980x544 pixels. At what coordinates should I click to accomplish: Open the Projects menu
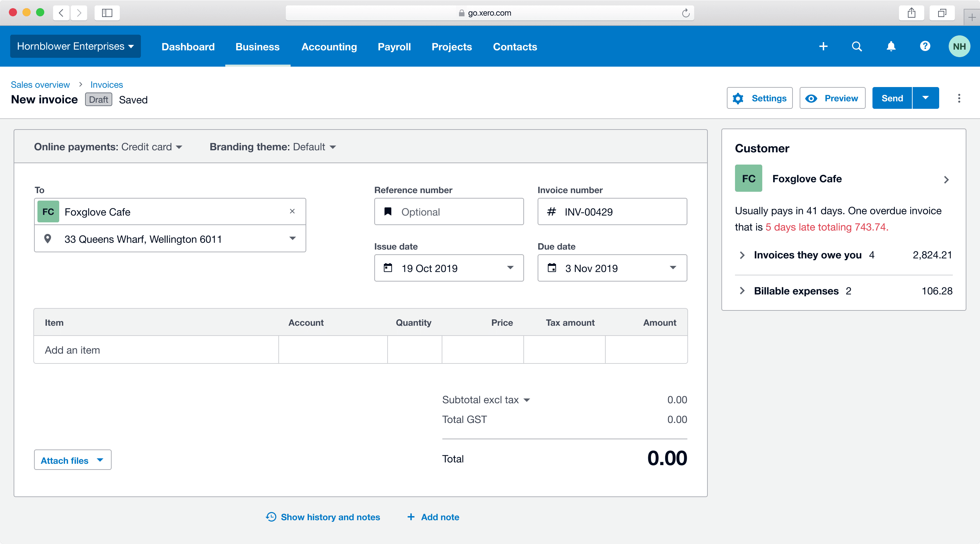tap(452, 46)
